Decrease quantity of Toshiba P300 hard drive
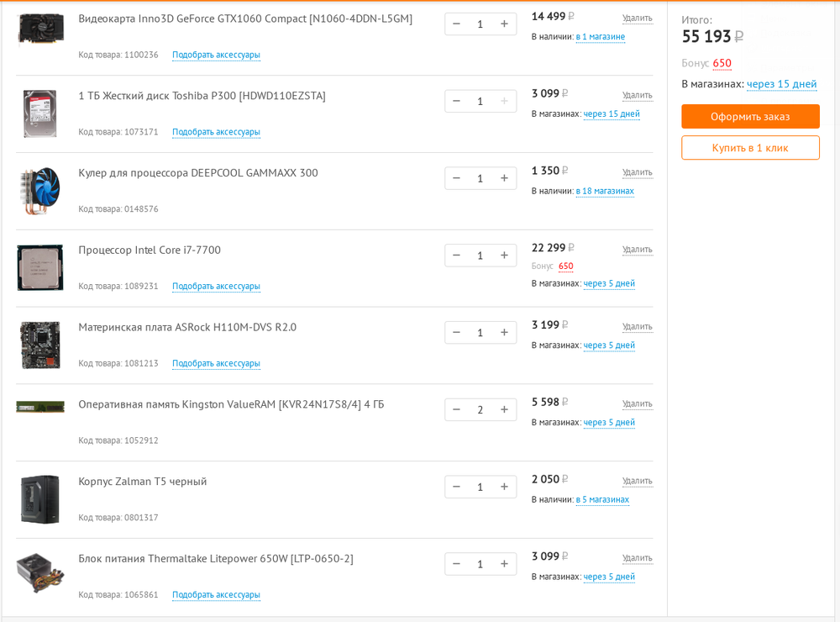The width and height of the screenshot is (840, 622). coord(456,102)
